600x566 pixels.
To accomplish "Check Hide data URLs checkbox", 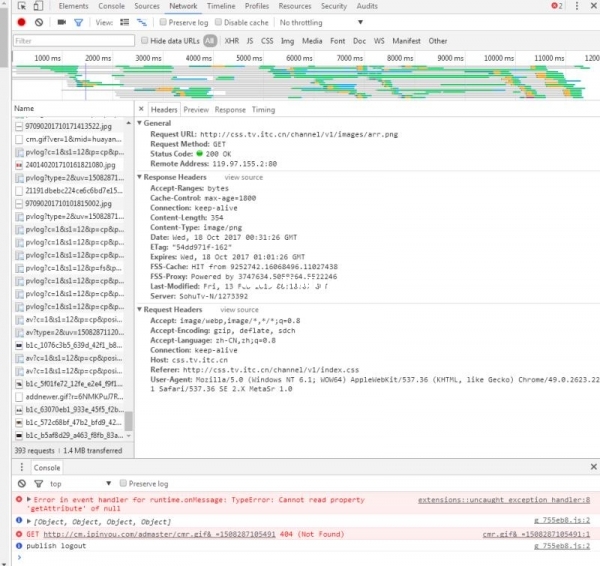I will coord(145,40).
